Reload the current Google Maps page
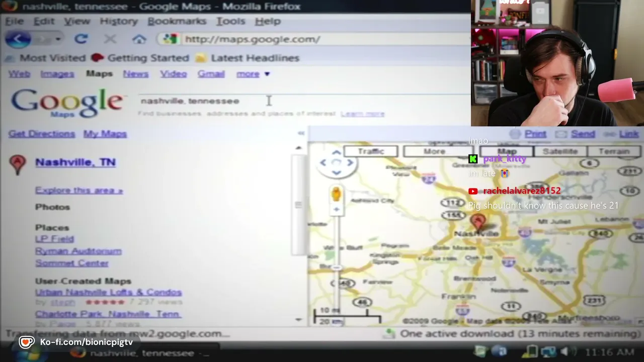 coord(81,39)
